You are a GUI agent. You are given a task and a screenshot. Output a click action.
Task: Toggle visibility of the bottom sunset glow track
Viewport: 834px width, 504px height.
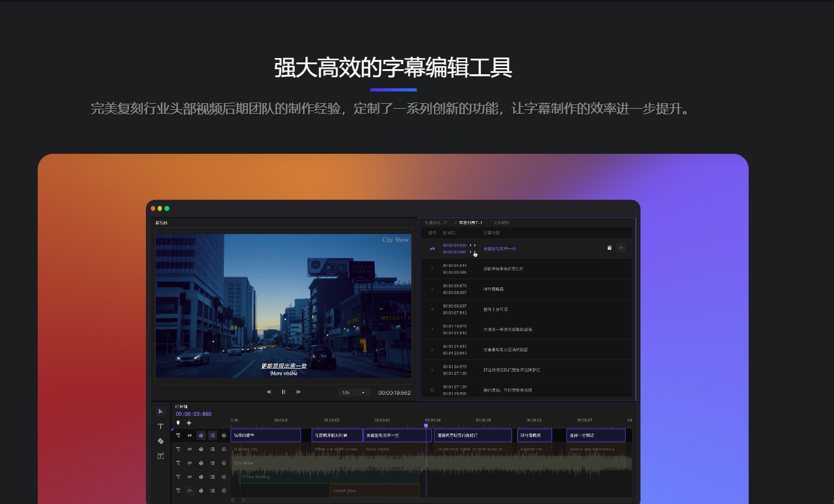tap(189, 490)
